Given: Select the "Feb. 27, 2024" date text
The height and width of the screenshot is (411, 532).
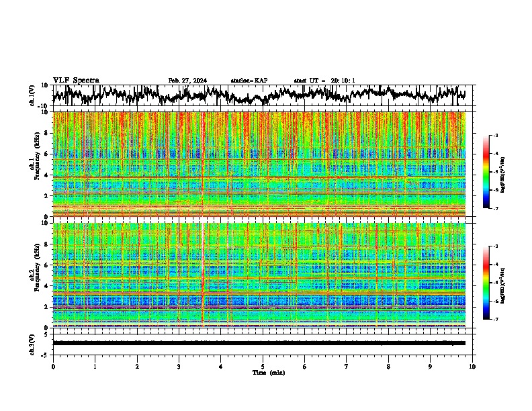Looking at the screenshot, I should click(x=187, y=81).
